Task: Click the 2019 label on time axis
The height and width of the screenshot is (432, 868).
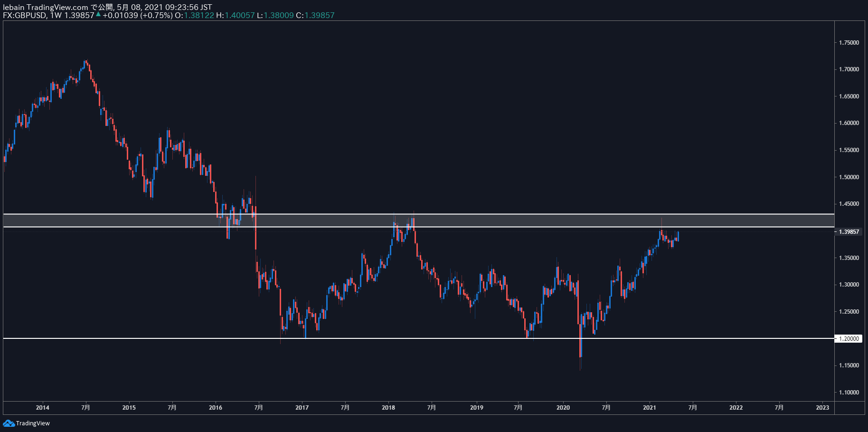Action: (x=477, y=408)
